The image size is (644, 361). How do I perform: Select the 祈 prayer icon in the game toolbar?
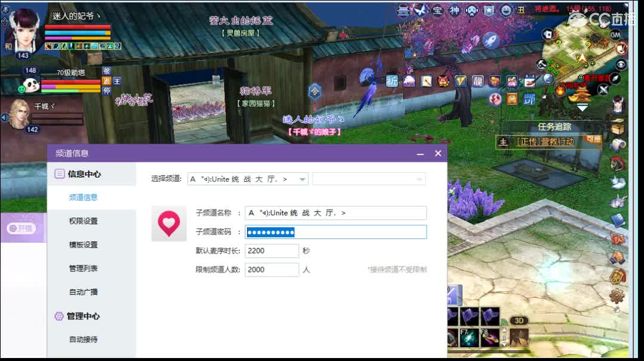(391, 80)
